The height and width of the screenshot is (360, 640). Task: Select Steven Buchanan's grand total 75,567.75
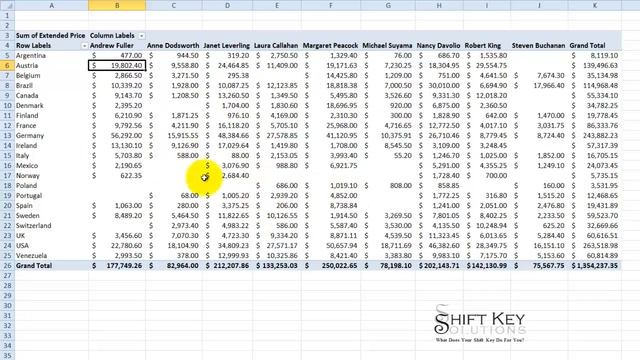(x=539, y=266)
